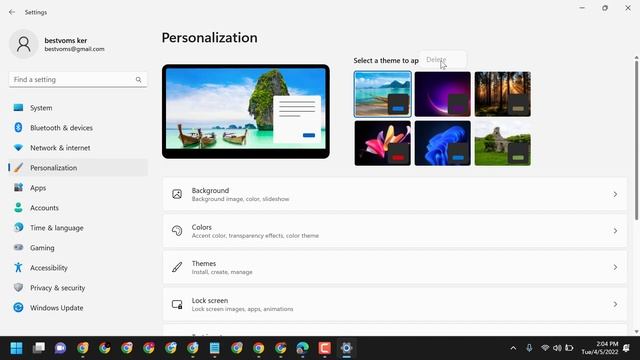The image size is (640, 360).
Task: Apply the sunlit forest theme
Action: [502, 94]
